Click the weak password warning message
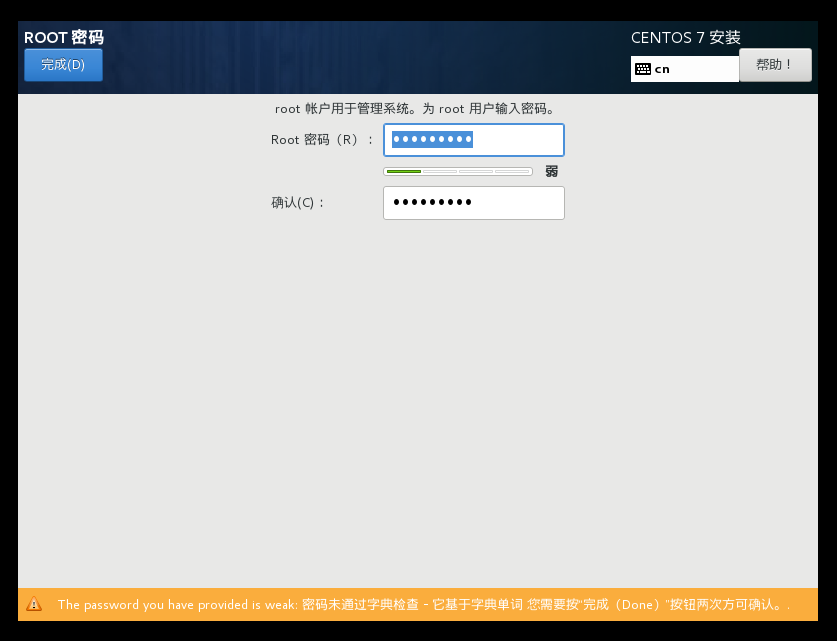The image size is (837, 641). (x=423, y=605)
